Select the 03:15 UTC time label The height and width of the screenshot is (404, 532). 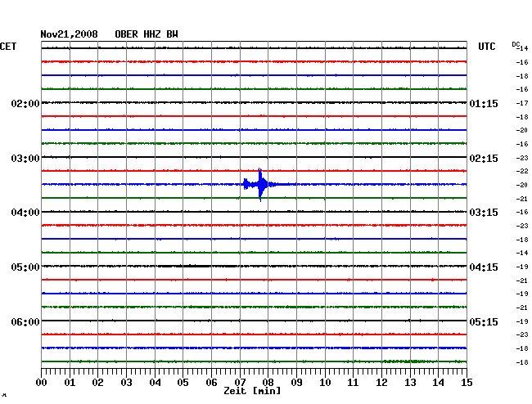(x=484, y=213)
